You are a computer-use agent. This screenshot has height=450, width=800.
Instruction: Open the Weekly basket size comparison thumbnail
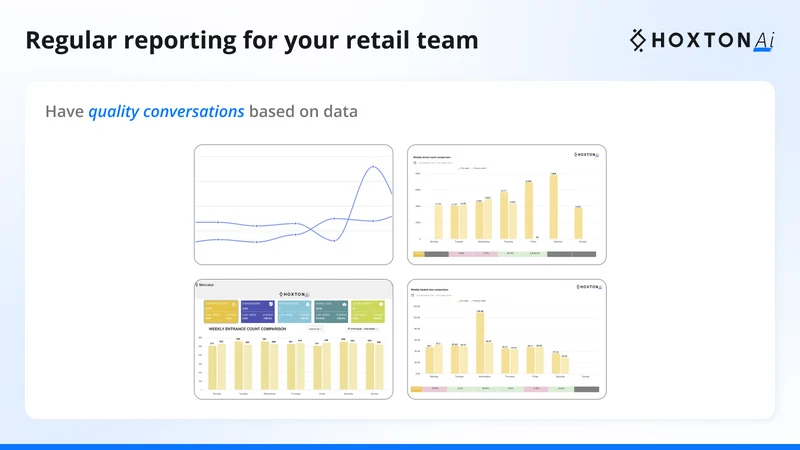pos(507,339)
